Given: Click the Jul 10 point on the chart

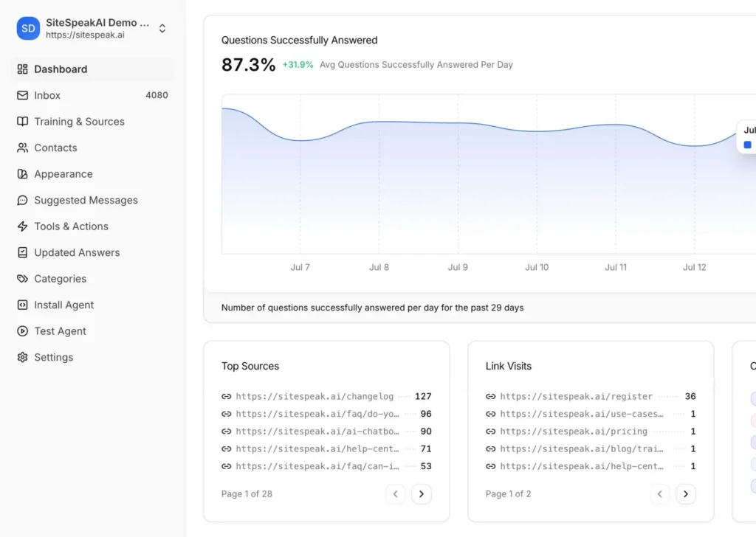Looking at the screenshot, I should pyautogui.click(x=537, y=131).
